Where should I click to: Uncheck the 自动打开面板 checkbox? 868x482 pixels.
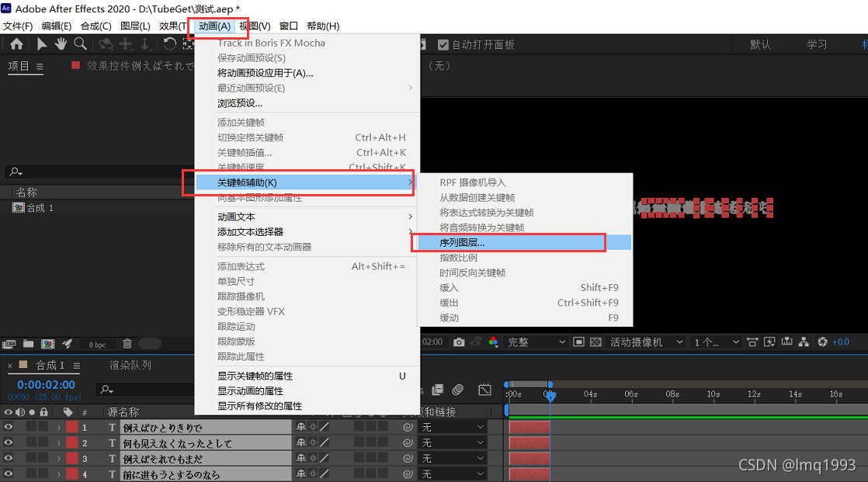point(444,44)
